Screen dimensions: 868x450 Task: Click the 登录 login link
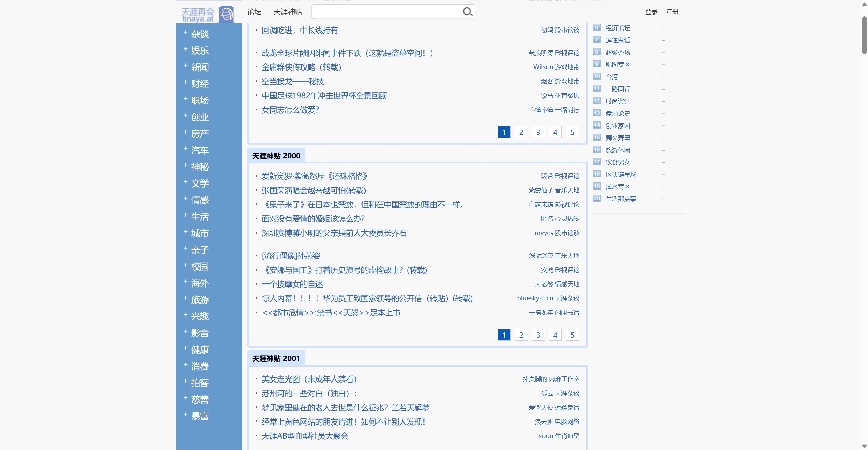point(651,12)
